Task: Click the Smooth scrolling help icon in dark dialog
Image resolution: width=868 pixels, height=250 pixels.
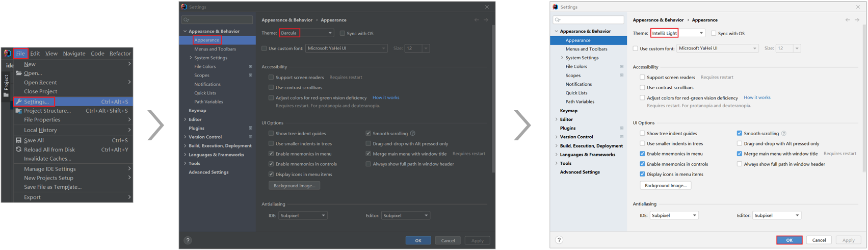Action: coord(413,134)
